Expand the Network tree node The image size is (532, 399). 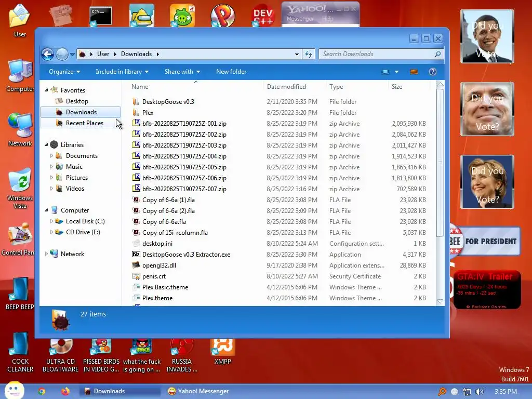[46, 254]
